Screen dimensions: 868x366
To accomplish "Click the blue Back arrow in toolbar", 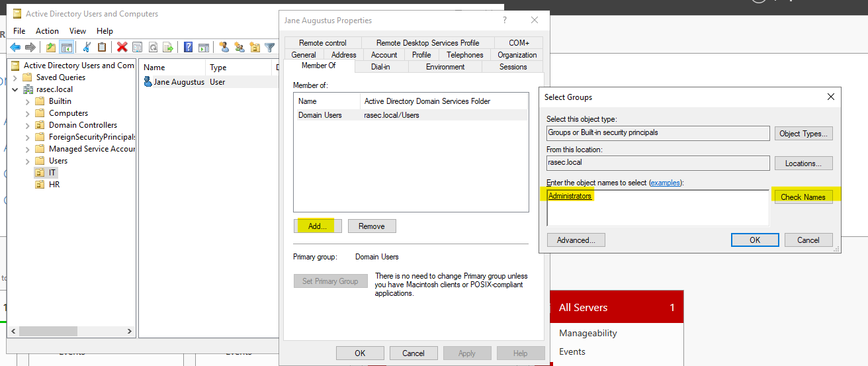I will (15, 47).
